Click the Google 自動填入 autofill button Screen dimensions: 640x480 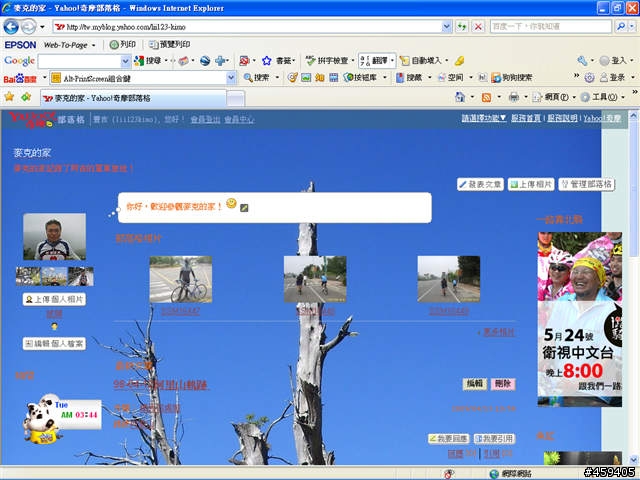tap(421, 61)
